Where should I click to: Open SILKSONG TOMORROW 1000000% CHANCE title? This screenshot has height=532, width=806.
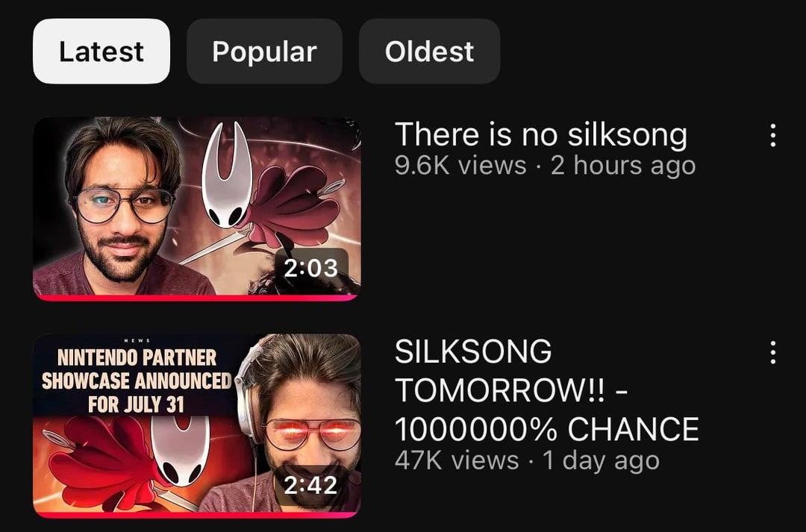pyautogui.click(x=547, y=390)
